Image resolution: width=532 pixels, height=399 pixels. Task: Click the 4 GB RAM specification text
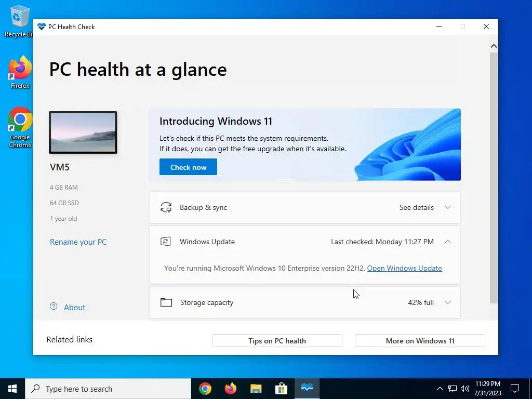(x=64, y=187)
